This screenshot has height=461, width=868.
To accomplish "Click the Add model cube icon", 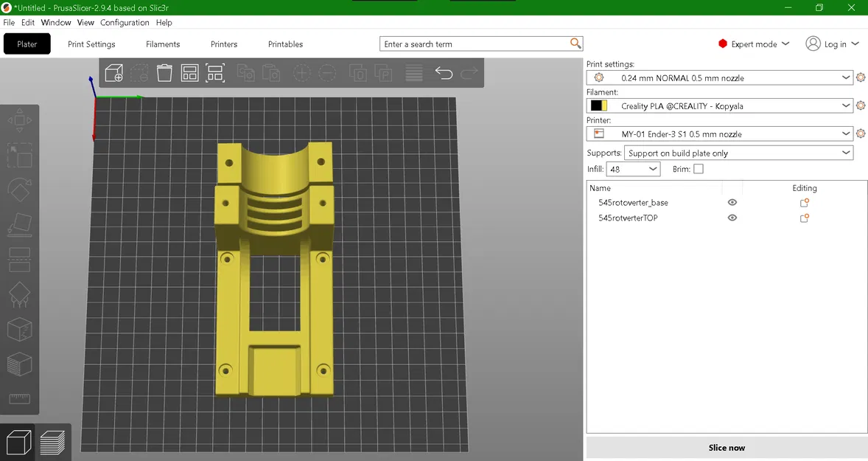I will (114, 73).
